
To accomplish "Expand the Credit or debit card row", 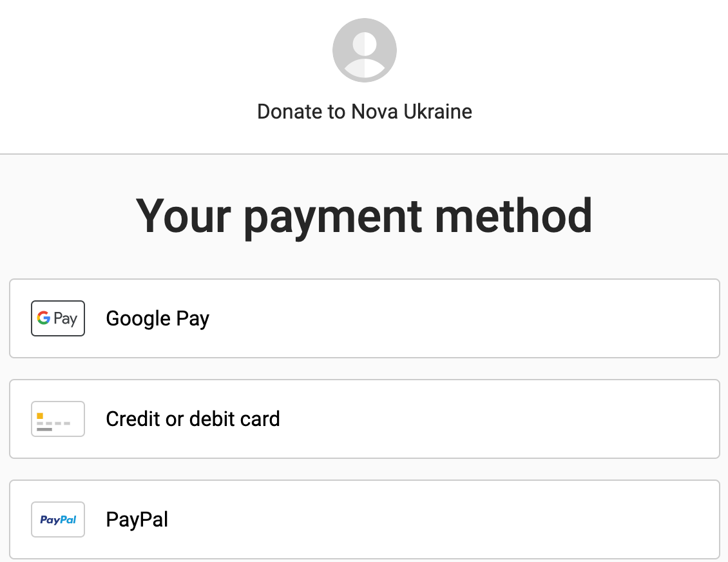I will (x=364, y=418).
